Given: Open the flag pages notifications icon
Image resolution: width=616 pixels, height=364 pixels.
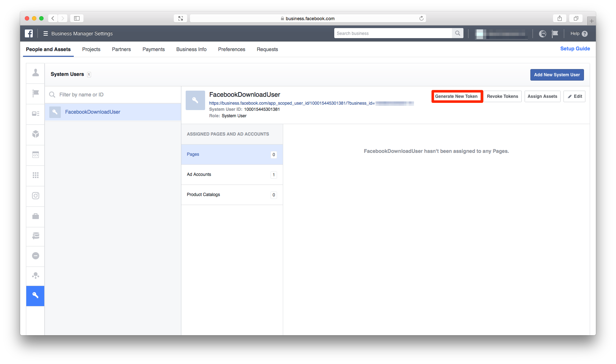Looking at the screenshot, I should (555, 33).
